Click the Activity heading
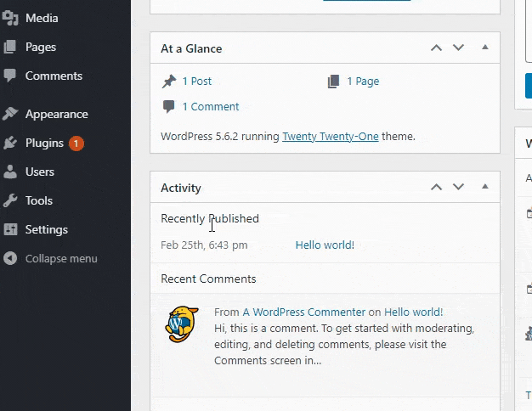 coord(181,188)
